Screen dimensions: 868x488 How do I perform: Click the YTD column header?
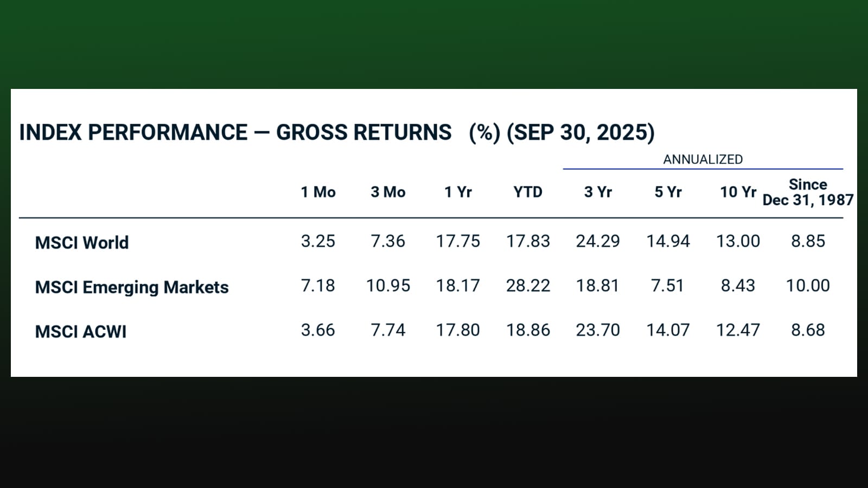(528, 192)
